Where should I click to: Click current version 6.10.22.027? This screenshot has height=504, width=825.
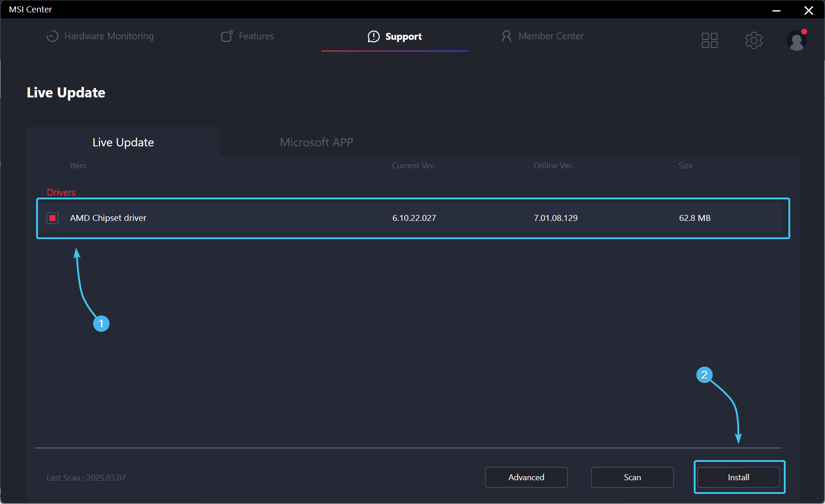coord(414,218)
